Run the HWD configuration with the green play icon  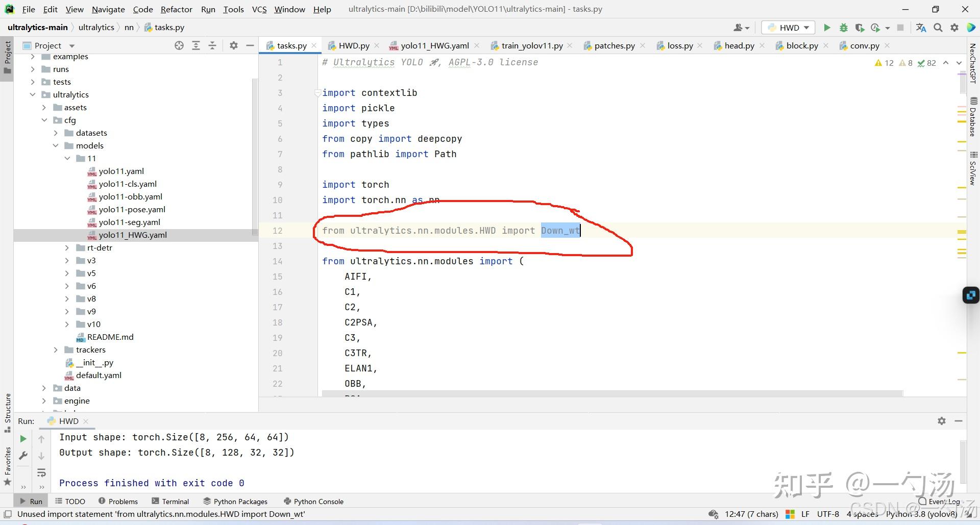pyautogui.click(x=827, y=28)
